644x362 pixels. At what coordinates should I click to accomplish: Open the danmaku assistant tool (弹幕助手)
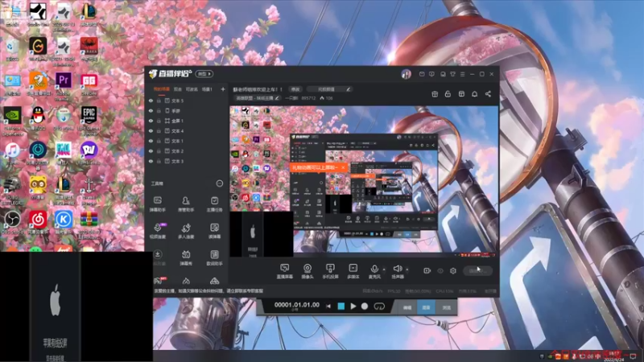point(158,204)
